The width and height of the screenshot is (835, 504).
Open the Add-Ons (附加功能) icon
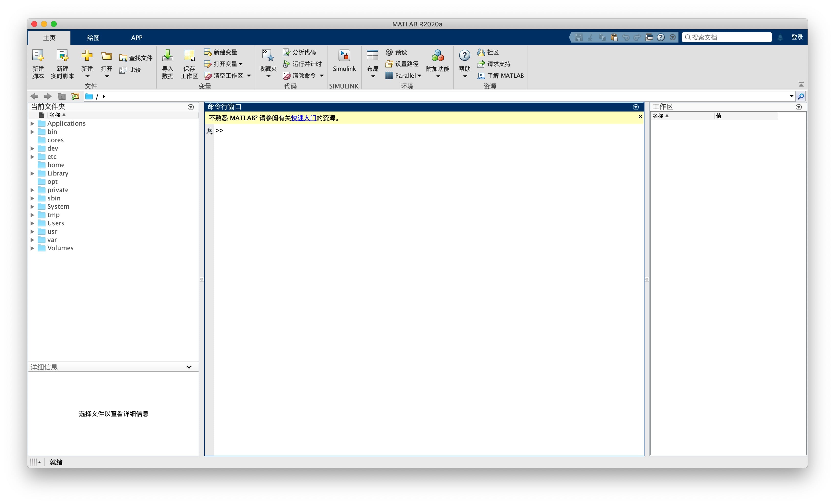(438, 55)
